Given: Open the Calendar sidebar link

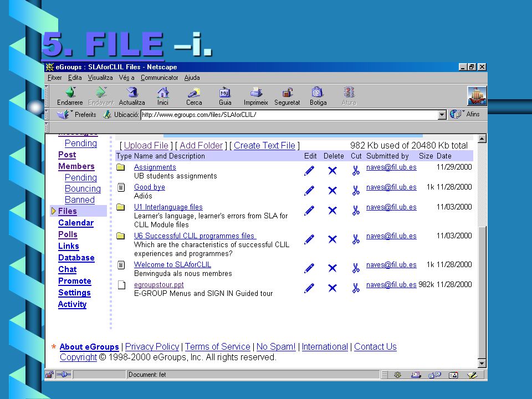Looking at the screenshot, I should tap(76, 223).
